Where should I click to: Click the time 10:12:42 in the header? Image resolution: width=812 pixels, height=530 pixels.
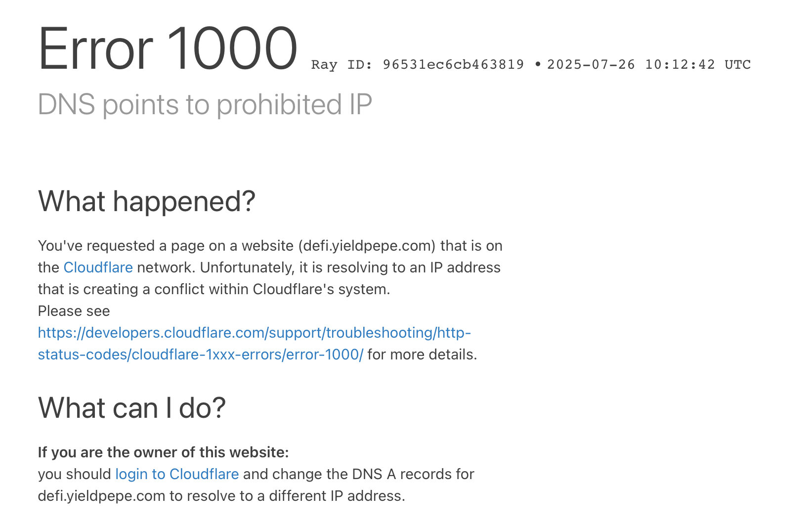click(x=680, y=65)
